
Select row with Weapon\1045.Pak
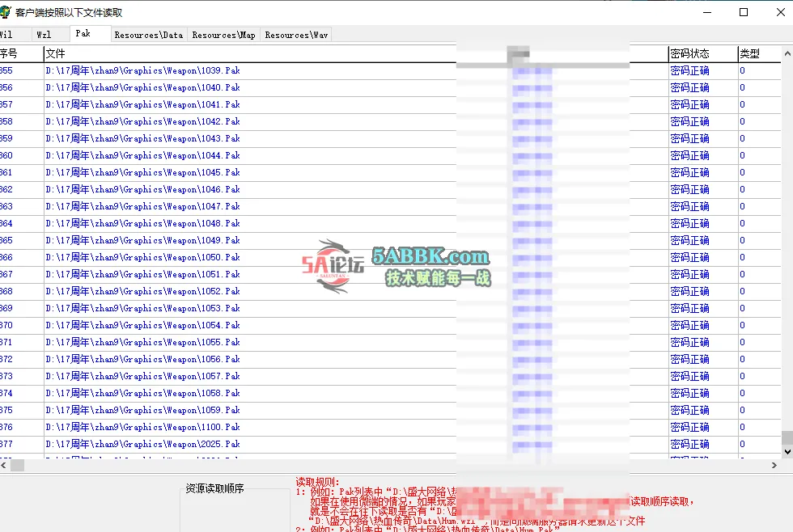click(390, 173)
